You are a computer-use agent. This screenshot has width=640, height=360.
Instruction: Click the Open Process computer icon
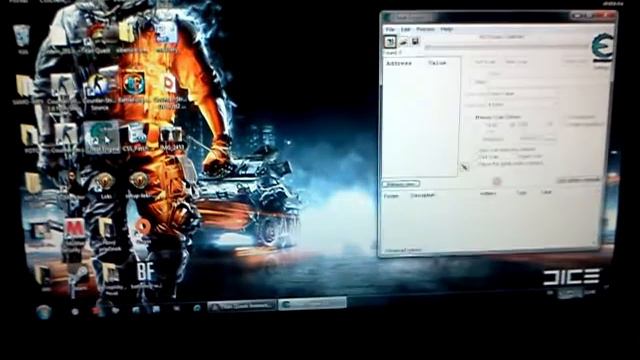(x=391, y=42)
